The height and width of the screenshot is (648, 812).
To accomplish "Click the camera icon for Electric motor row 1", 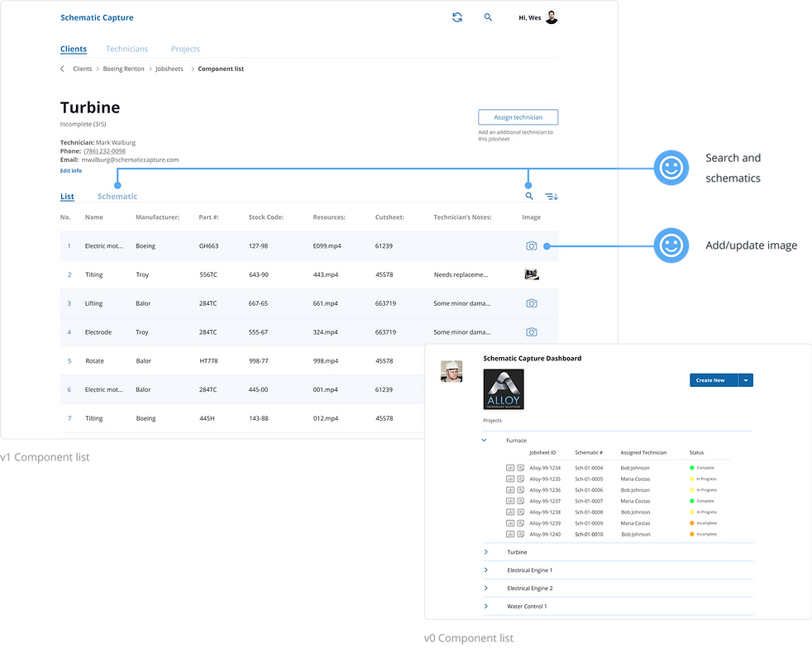I will [x=532, y=245].
